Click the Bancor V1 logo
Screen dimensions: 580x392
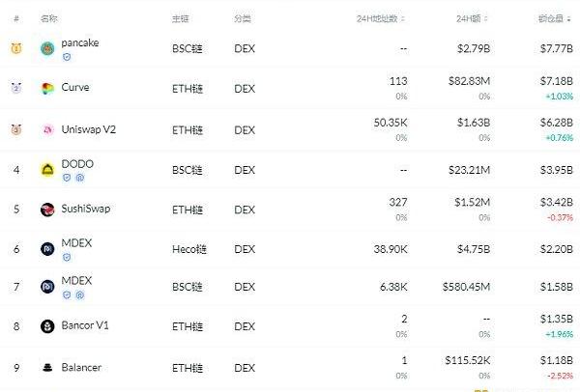pos(47,326)
